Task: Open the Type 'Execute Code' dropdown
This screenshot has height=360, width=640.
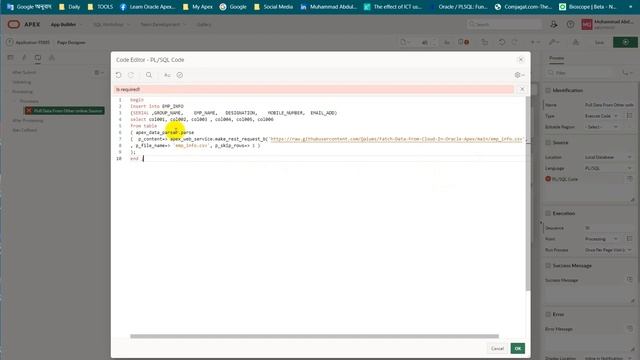Action: (x=602, y=116)
